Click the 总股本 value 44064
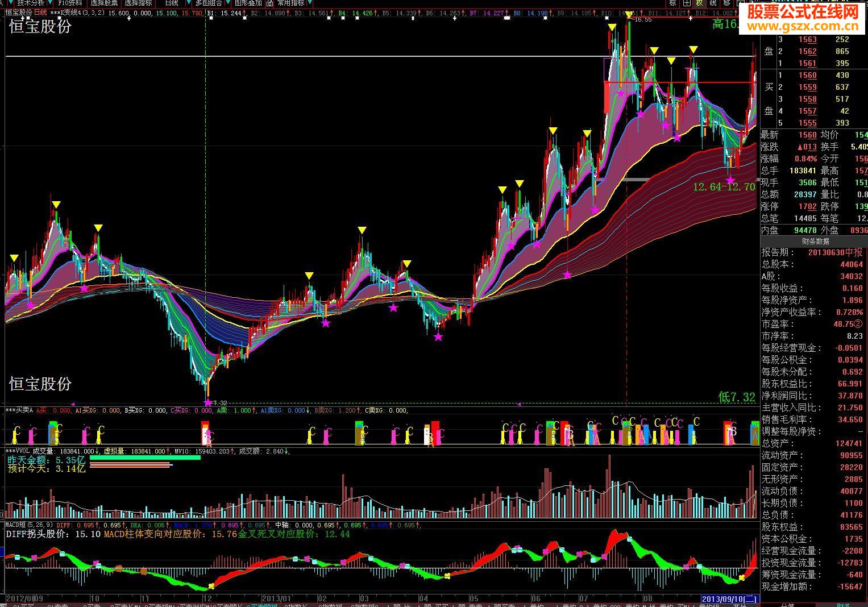The image size is (868, 607). (x=851, y=264)
